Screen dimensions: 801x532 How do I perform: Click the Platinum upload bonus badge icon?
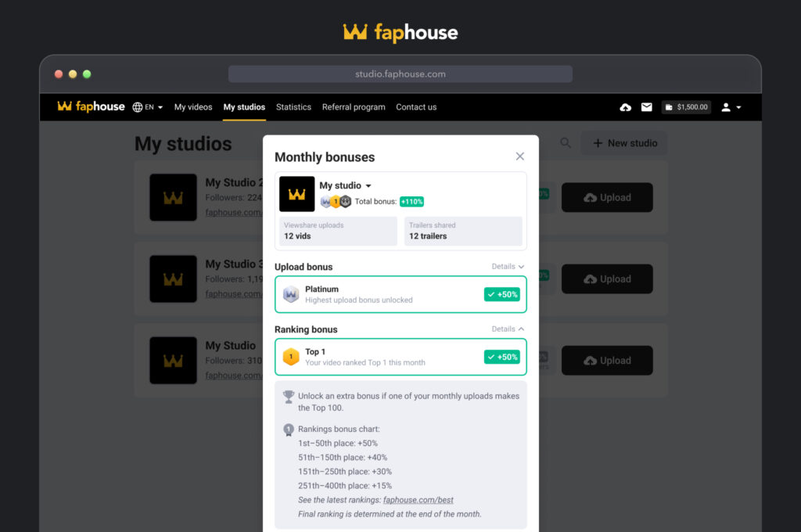click(291, 294)
